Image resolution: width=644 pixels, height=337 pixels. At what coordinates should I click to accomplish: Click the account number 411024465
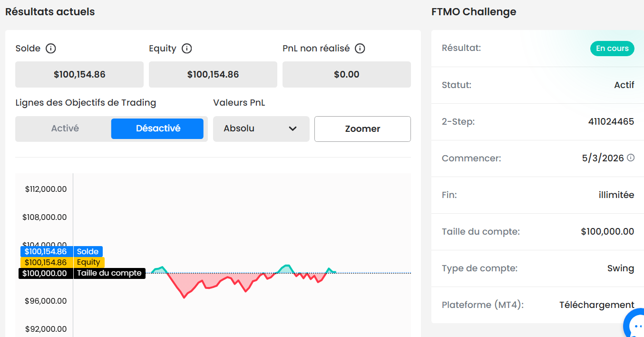[x=611, y=121]
